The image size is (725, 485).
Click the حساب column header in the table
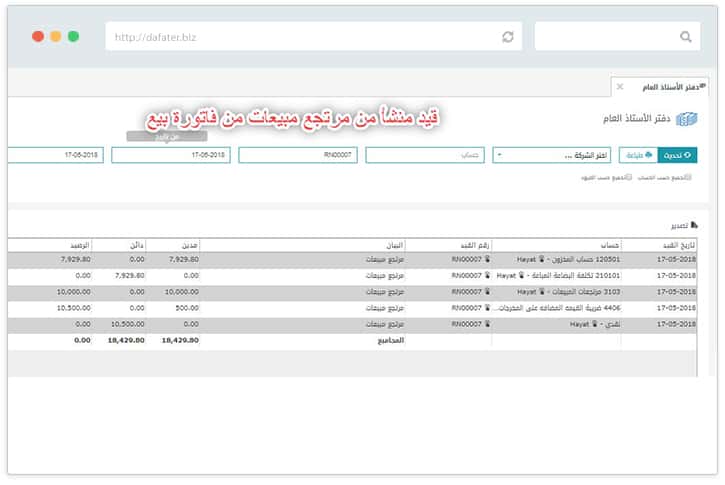coord(556,245)
